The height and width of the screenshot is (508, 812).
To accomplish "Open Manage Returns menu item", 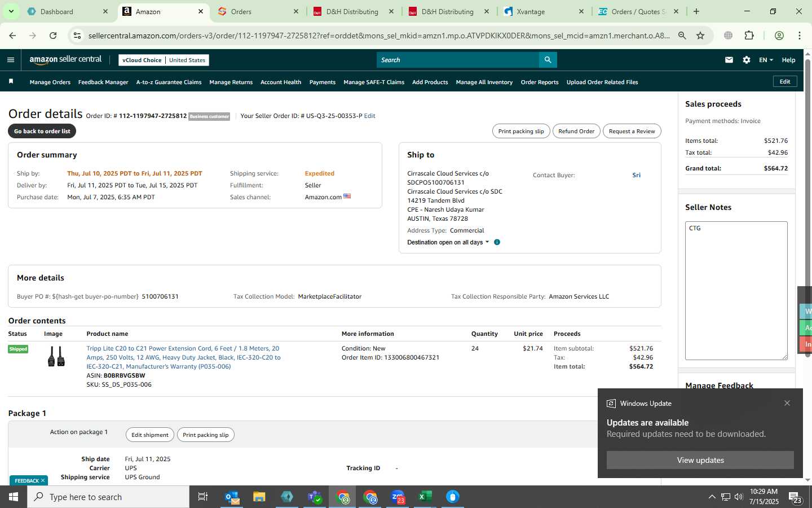I will [x=231, y=82].
